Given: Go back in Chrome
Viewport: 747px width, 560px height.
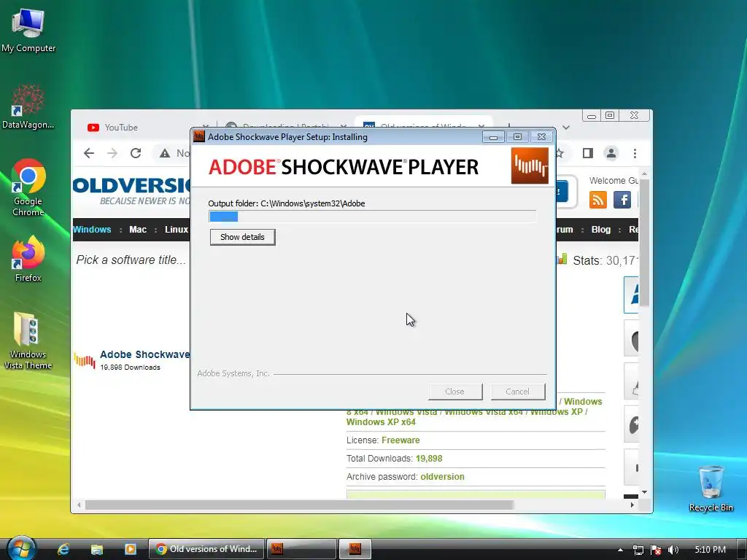Looking at the screenshot, I should point(88,153).
